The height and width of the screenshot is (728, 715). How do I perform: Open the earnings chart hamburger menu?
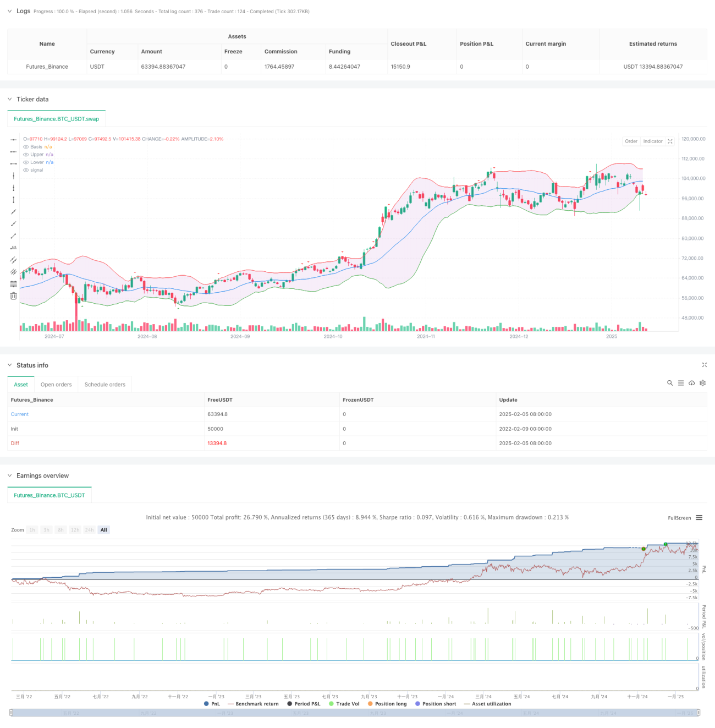coord(699,518)
